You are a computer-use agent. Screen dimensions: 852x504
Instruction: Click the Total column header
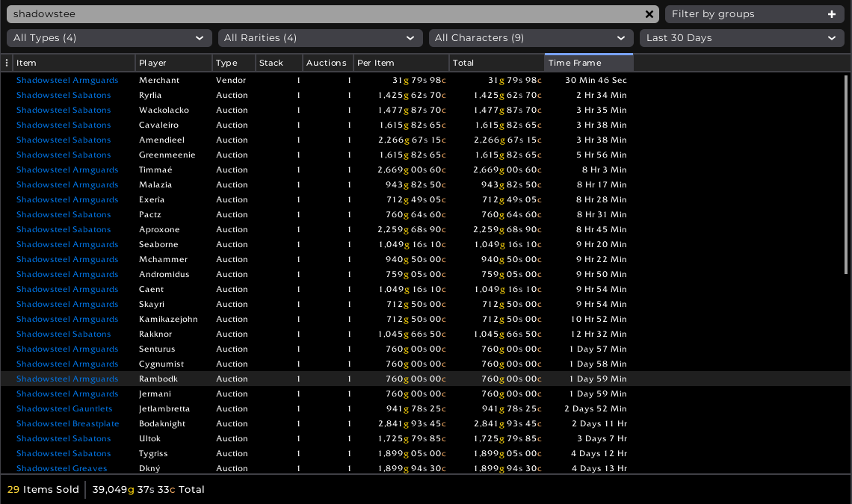coord(496,63)
